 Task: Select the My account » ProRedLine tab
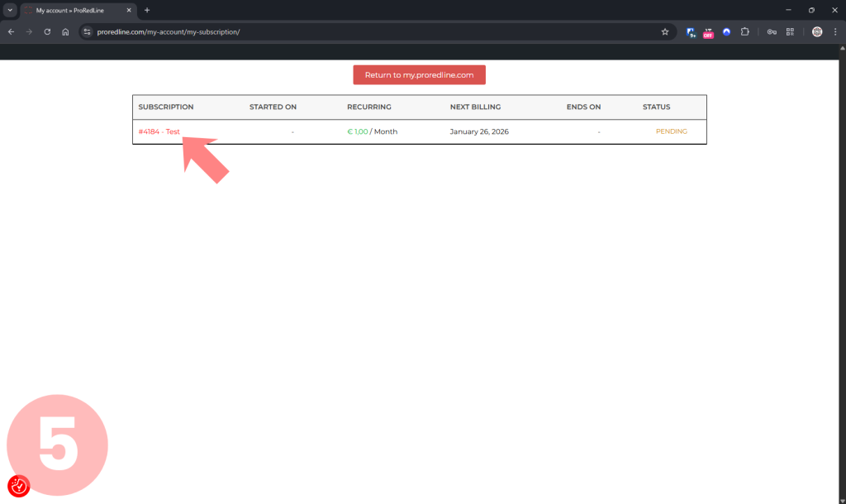(x=74, y=10)
